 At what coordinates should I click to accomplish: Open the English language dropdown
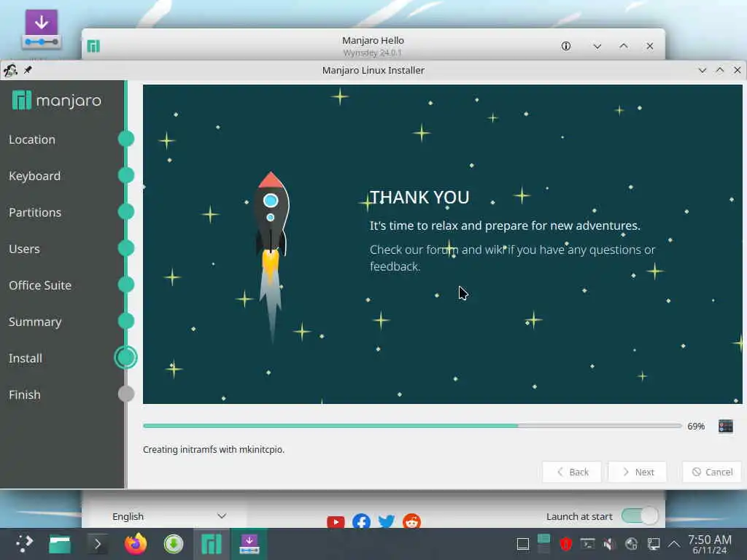pos(169,516)
